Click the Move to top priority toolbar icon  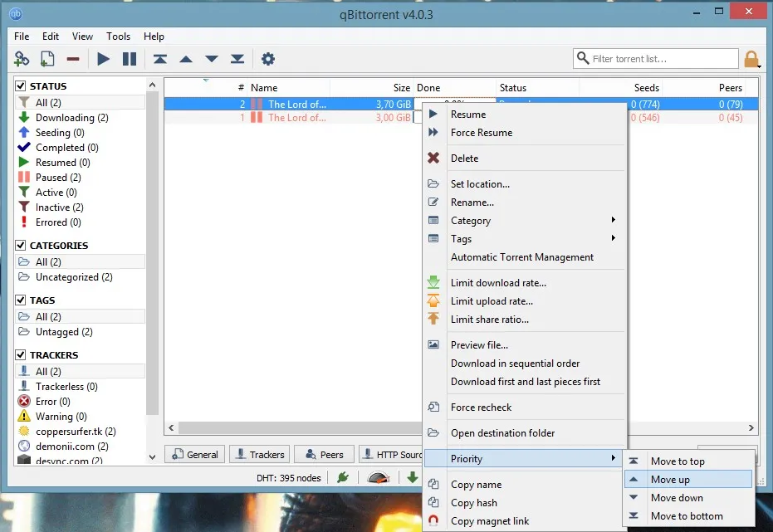(x=159, y=59)
